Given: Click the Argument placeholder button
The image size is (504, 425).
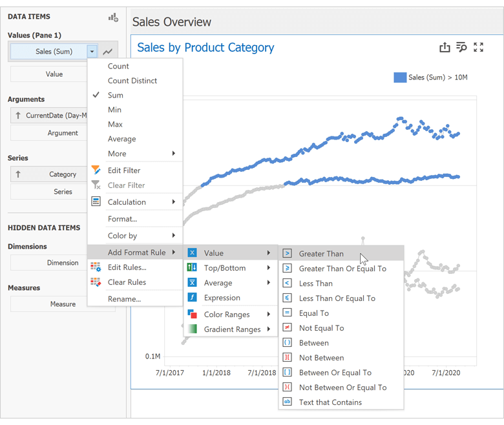Looking at the screenshot, I should (x=63, y=133).
